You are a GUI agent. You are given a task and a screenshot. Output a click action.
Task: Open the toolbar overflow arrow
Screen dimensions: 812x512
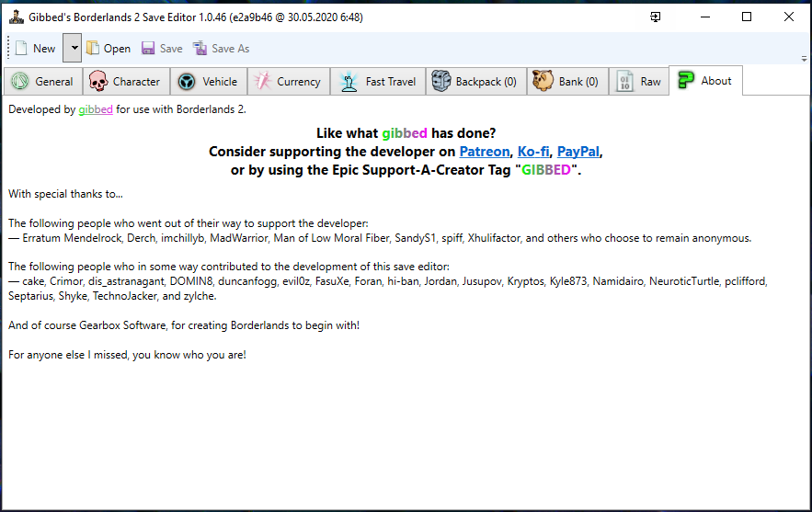click(x=804, y=59)
